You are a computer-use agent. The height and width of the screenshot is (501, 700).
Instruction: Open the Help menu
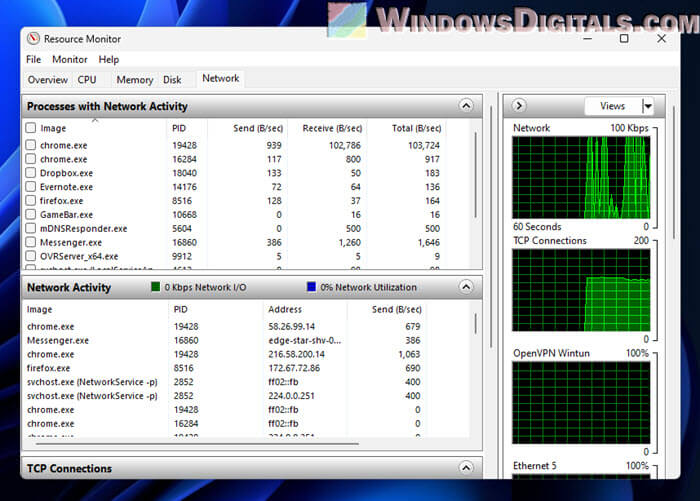[x=108, y=59]
